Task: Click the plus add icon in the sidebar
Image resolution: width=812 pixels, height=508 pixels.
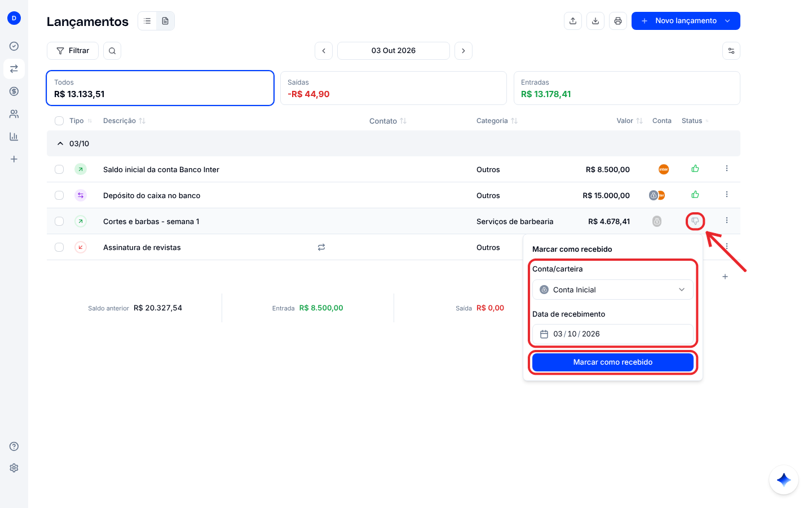Action: pyautogui.click(x=14, y=159)
